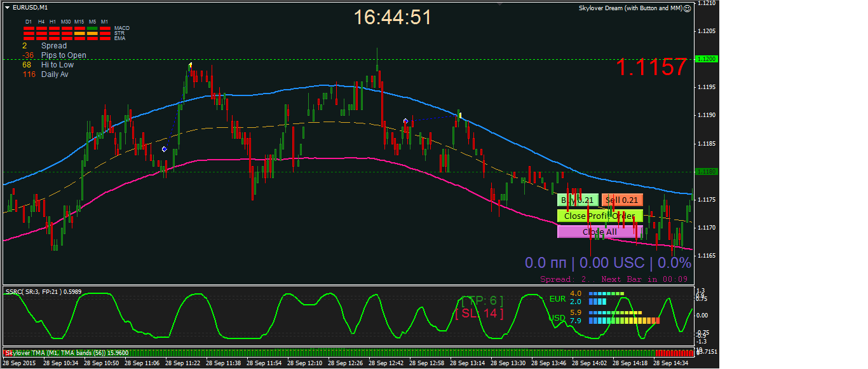Click the Buy 0.21 button
Image resolution: width=868 pixels, height=369 pixels.
pos(578,200)
